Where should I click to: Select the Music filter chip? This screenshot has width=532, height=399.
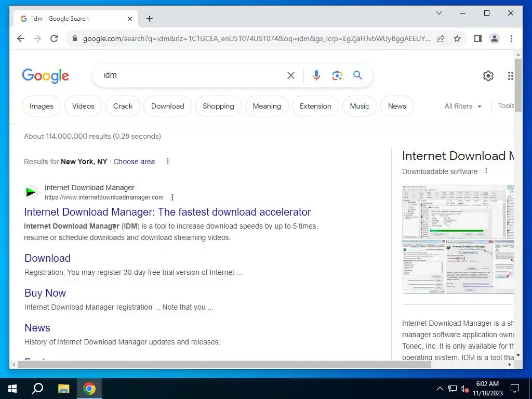360,106
